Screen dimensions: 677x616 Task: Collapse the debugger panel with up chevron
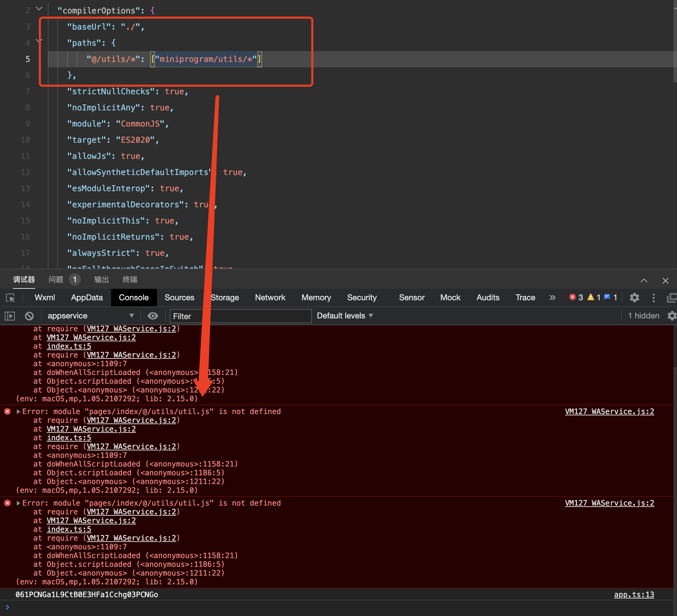pos(644,280)
